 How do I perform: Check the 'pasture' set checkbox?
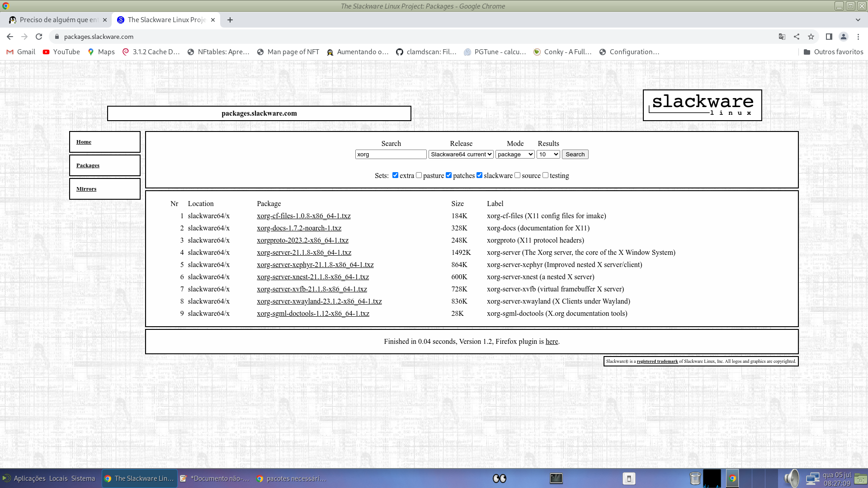pos(419,175)
